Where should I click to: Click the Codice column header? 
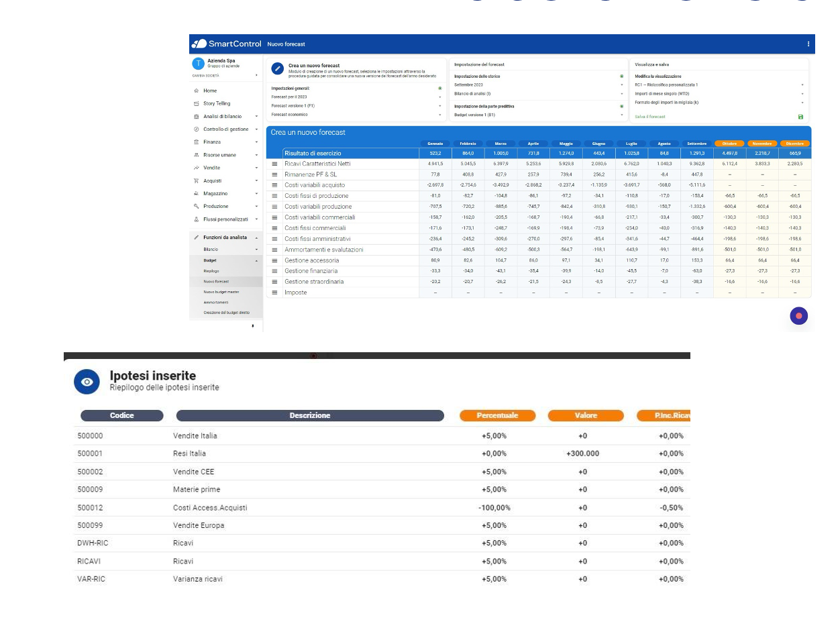coord(122,416)
